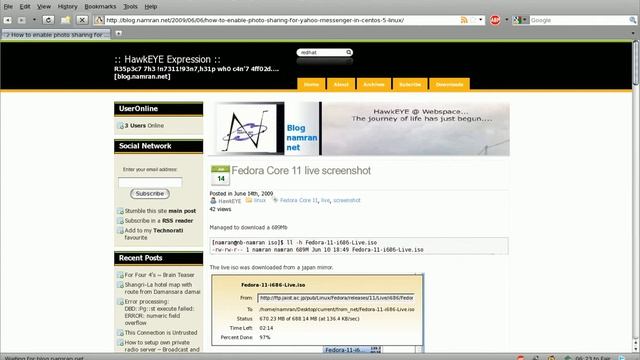Open a new tab with the plus button
Screen dimensions: 640x360
(118, 33)
